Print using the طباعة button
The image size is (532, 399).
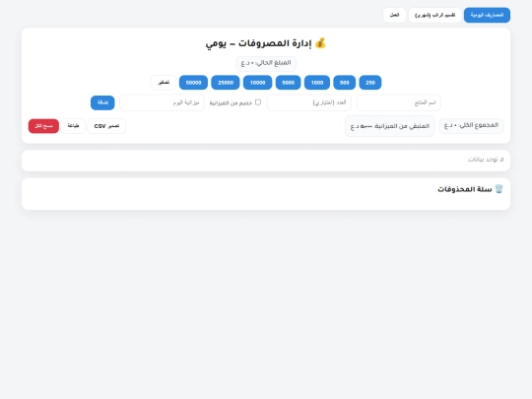[x=73, y=126]
